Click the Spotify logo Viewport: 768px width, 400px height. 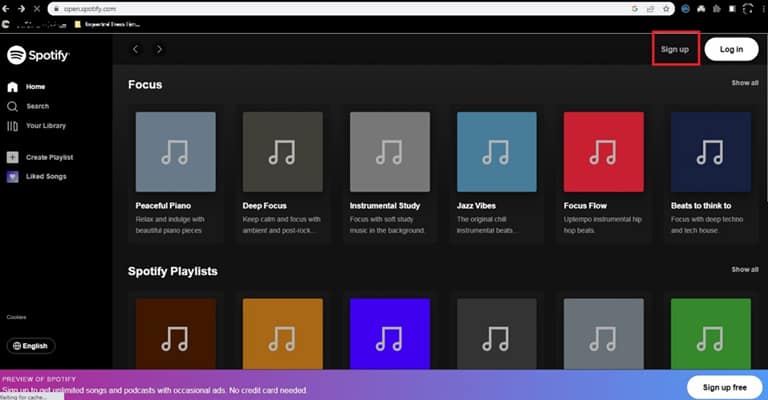click(38, 55)
